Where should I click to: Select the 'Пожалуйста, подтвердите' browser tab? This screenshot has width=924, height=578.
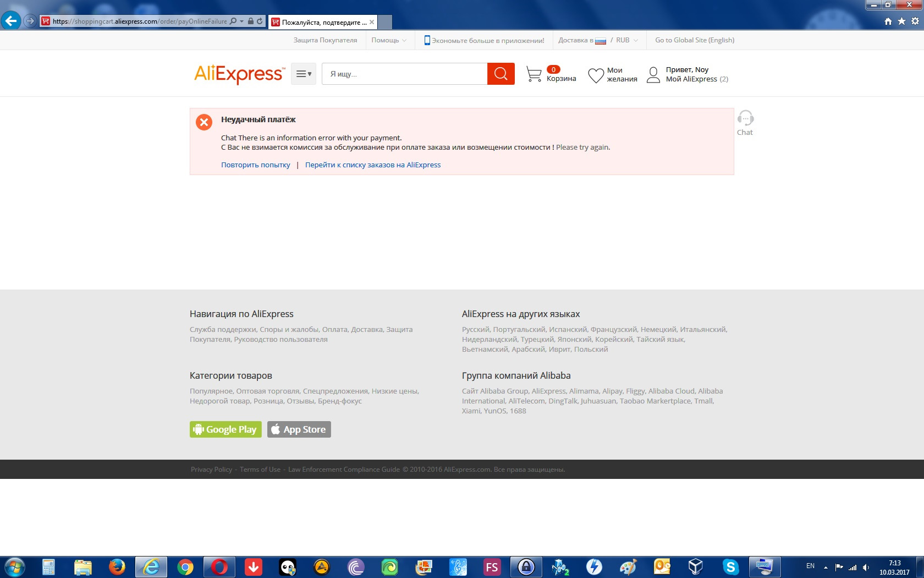click(322, 22)
